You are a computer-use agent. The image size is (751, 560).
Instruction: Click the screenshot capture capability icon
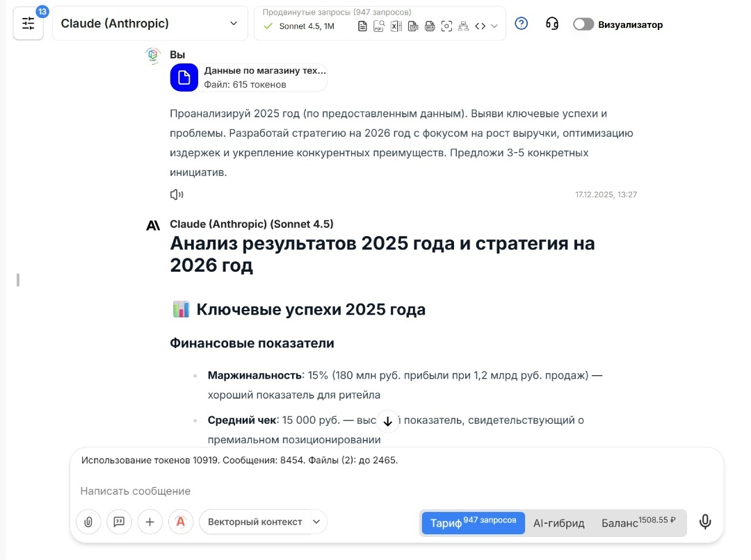(446, 26)
